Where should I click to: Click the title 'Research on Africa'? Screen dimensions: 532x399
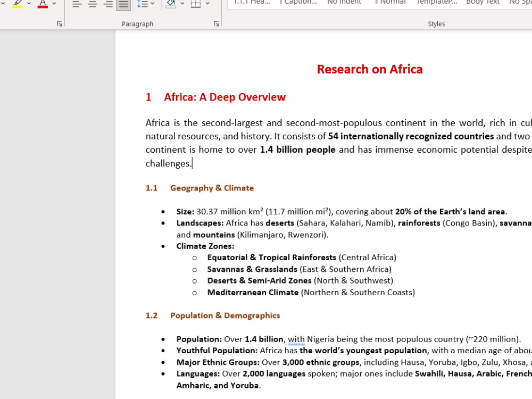pos(370,69)
